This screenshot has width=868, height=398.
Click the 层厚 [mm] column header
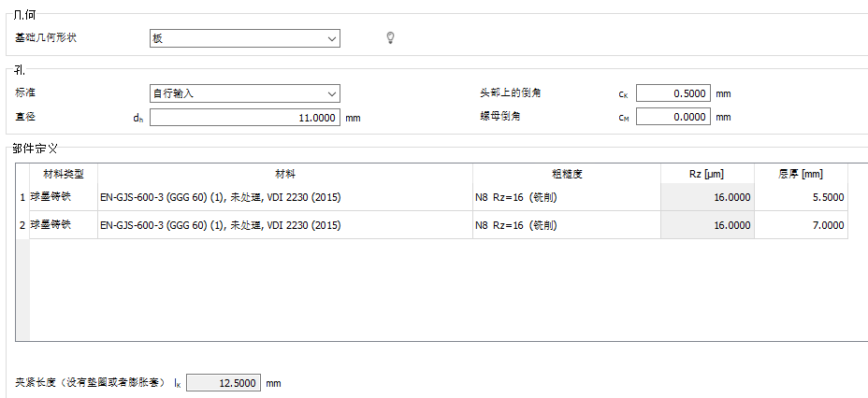click(800, 174)
